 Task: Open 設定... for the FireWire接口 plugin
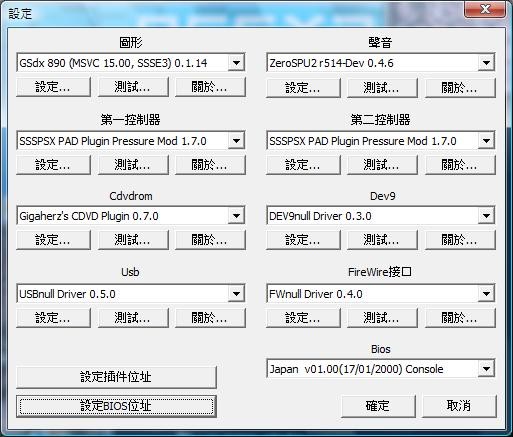(x=303, y=318)
